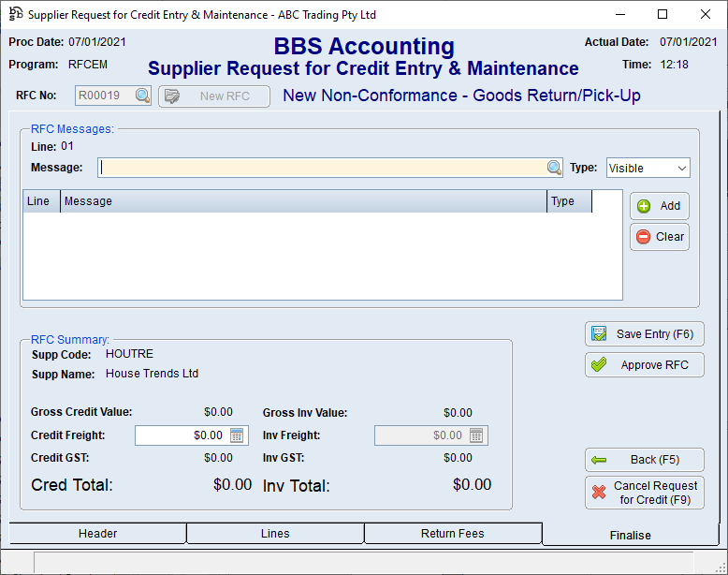Image resolution: width=728 pixels, height=575 pixels.
Task: Switch to the Lines tab
Action: (275, 534)
